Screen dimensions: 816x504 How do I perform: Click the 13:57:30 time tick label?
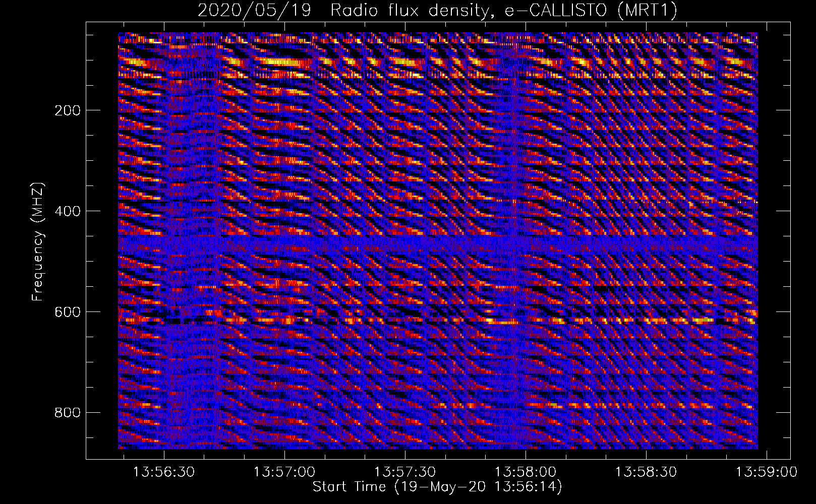coord(405,472)
